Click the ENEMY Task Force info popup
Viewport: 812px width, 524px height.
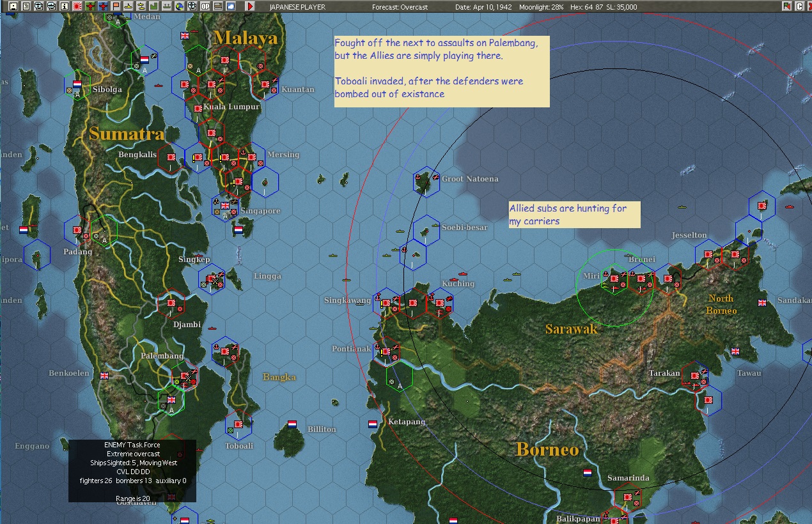[x=132, y=471]
